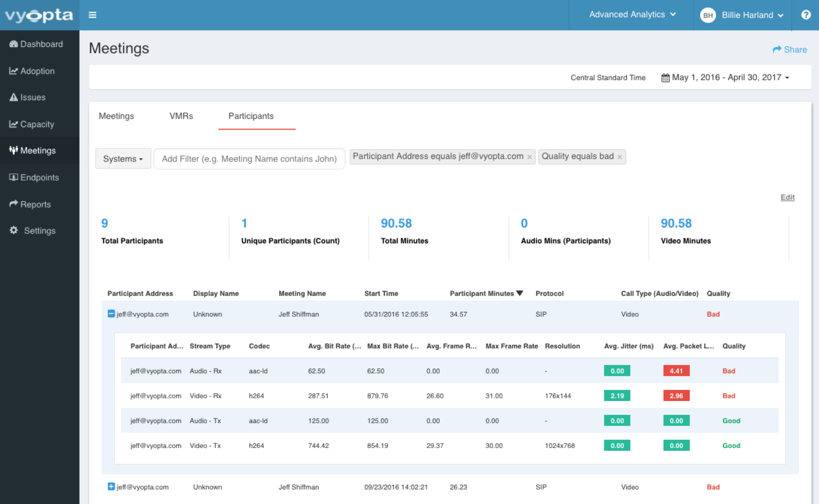The height and width of the screenshot is (504, 819).
Task: Click the 90.58 Total Minutes metric
Action: [x=404, y=231]
